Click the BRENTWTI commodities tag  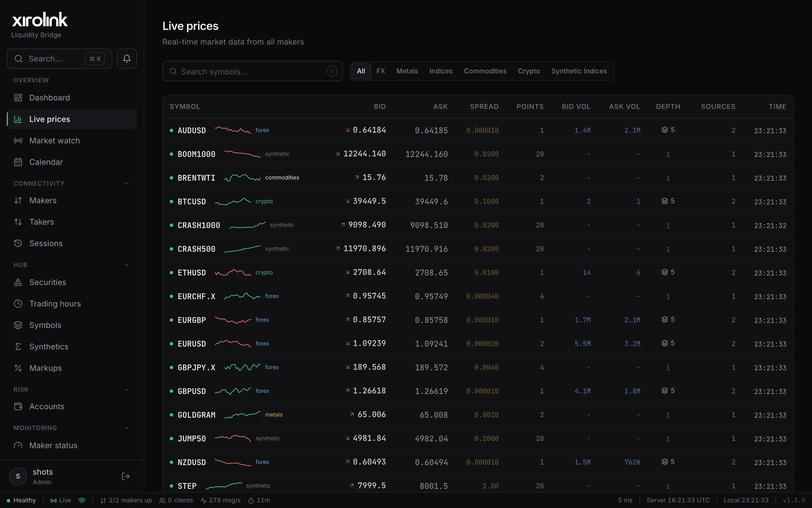282,178
